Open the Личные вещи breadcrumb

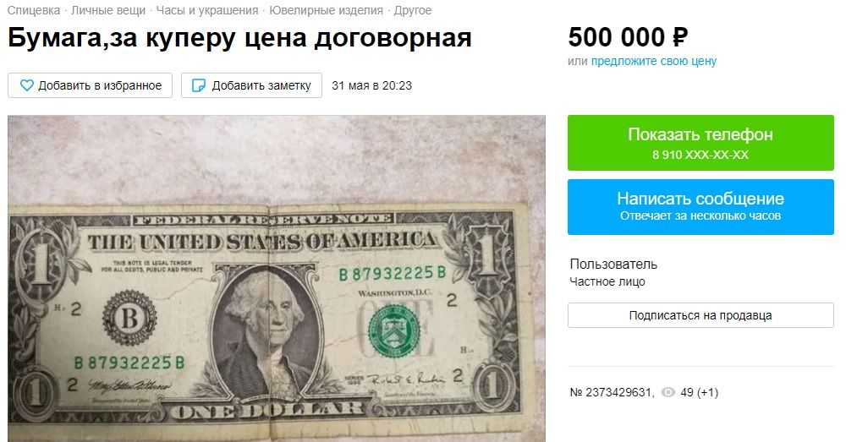(108, 10)
